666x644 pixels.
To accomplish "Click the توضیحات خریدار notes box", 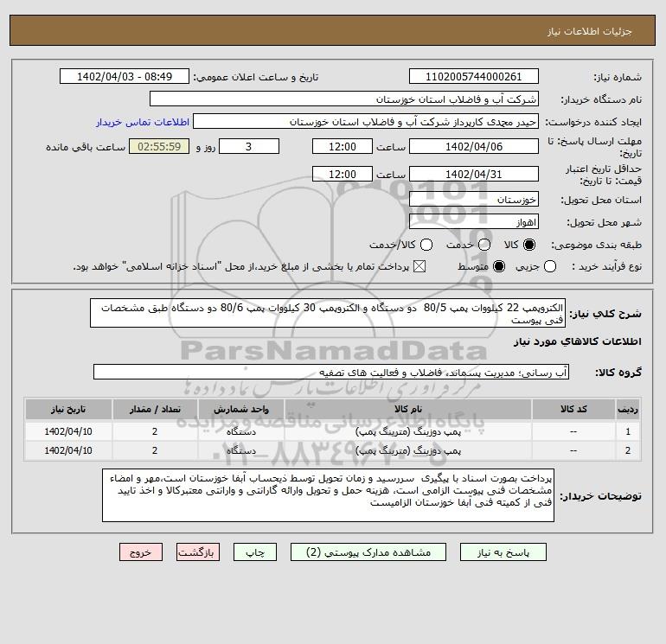I will (x=329, y=495).
